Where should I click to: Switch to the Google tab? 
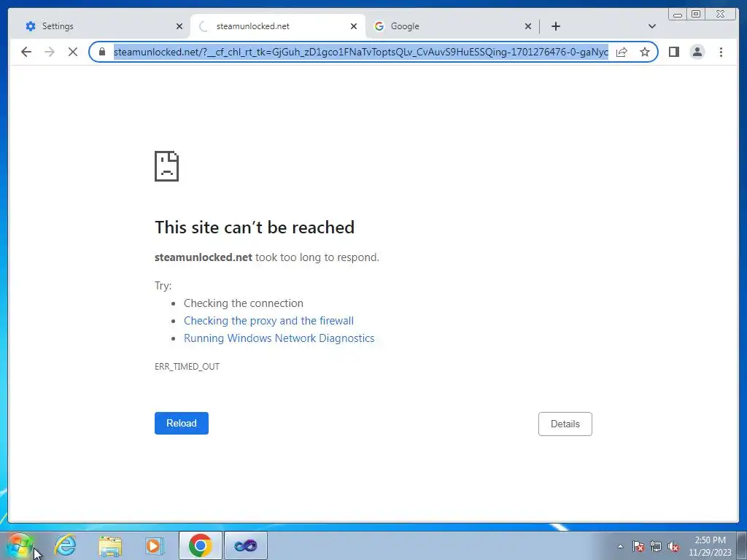coord(452,26)
